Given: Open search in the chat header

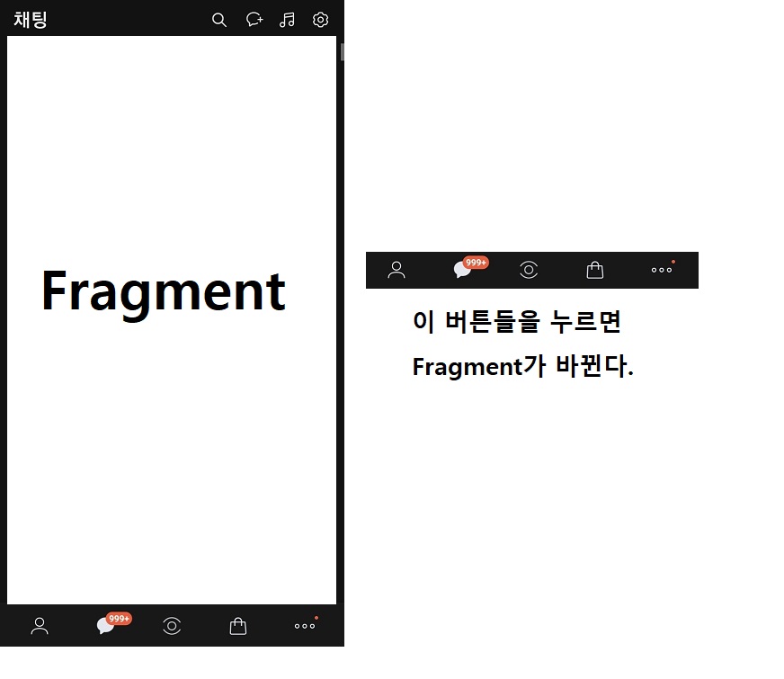Looking at the screenshot, I should pyautogui.click(x=219, y=20).
